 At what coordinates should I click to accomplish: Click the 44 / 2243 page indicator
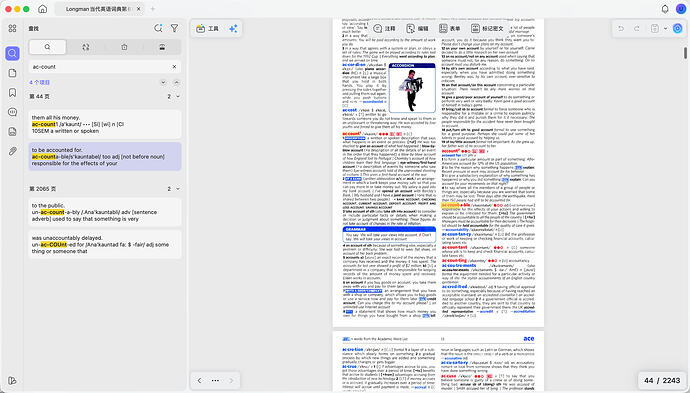pyautogui.click(x=662, y=381)
